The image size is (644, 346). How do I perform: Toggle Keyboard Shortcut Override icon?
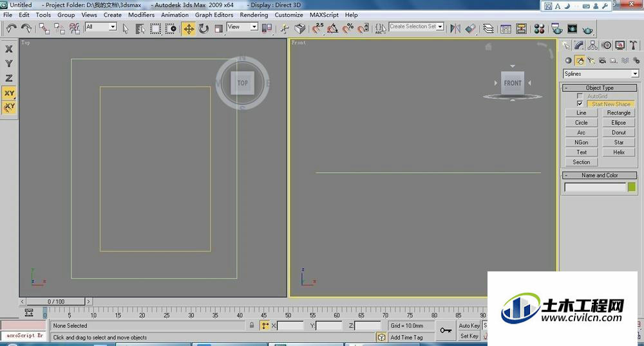[x=300, y=28]
